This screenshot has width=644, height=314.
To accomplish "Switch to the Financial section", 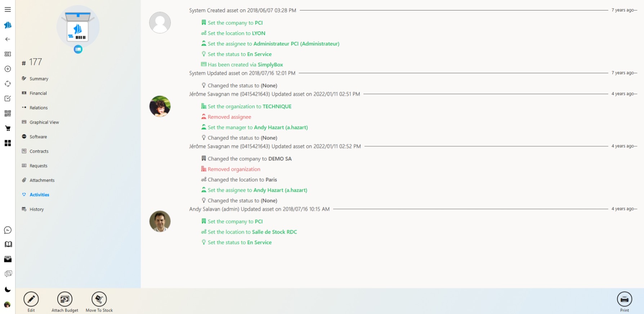I will 38,93.
